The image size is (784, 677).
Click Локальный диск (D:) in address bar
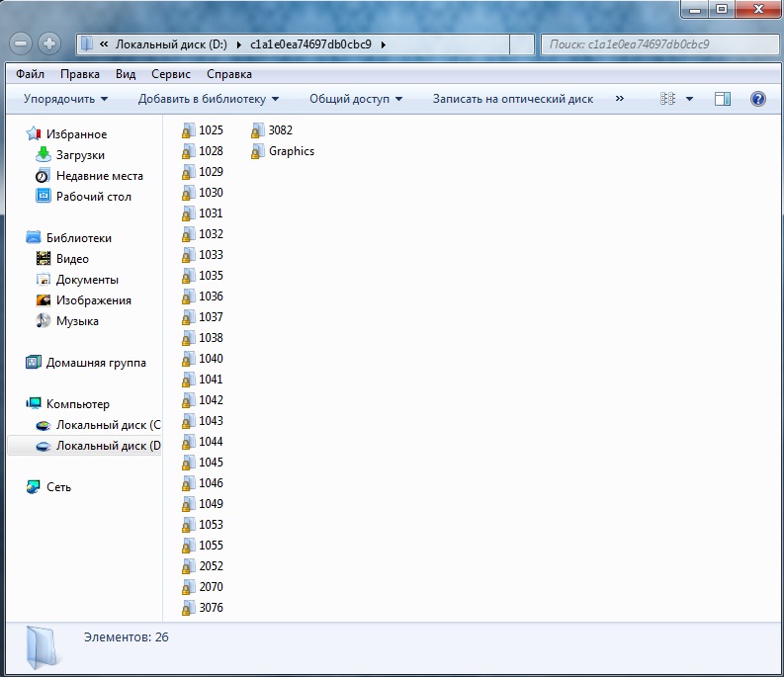(171, 44)
